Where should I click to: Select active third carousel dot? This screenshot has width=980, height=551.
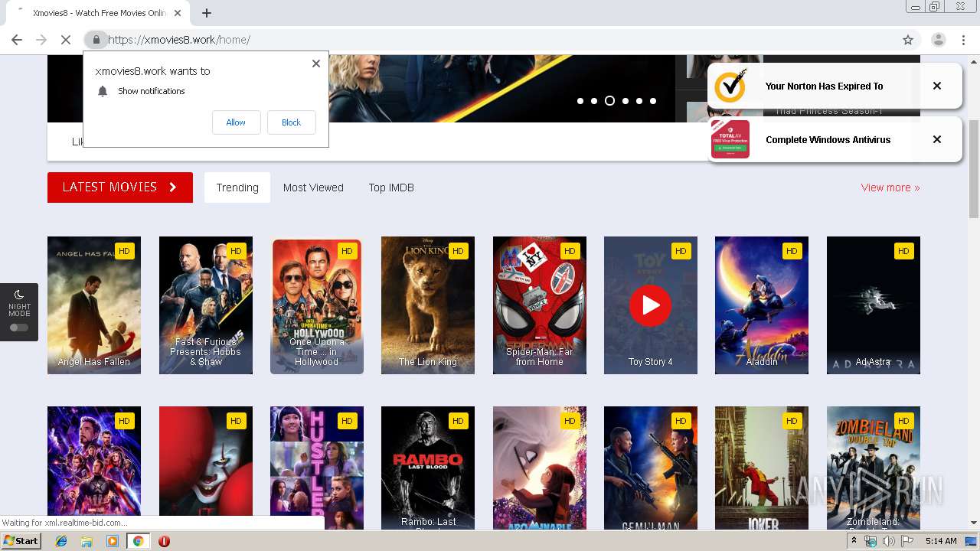point(609,101)
